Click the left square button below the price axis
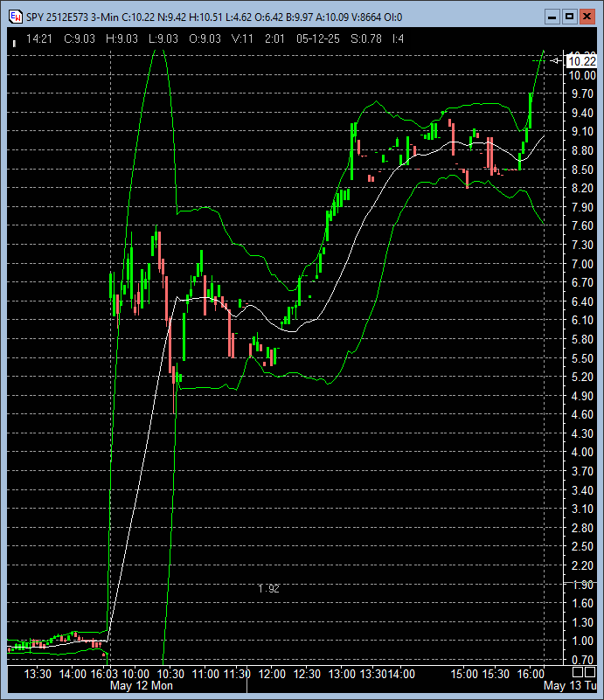 (x=578, y=672)
